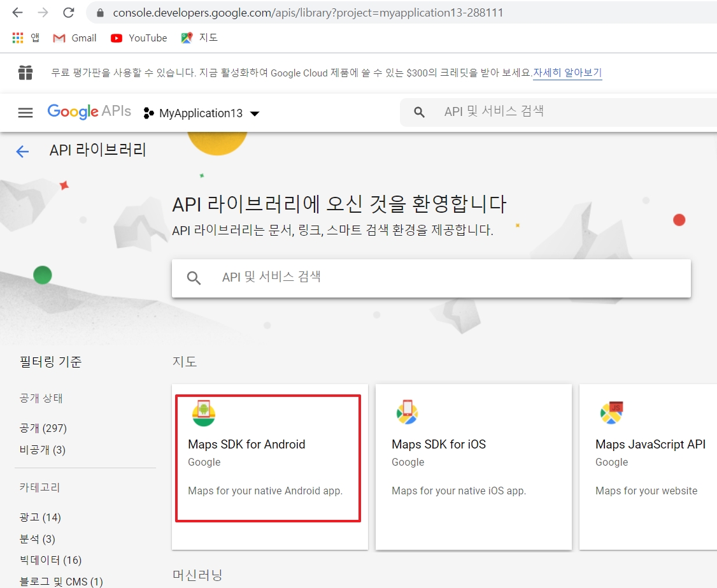The image size is (717, 588).
Task: Filter by category 빅데이터 (16)
Action: click(50, 560)
